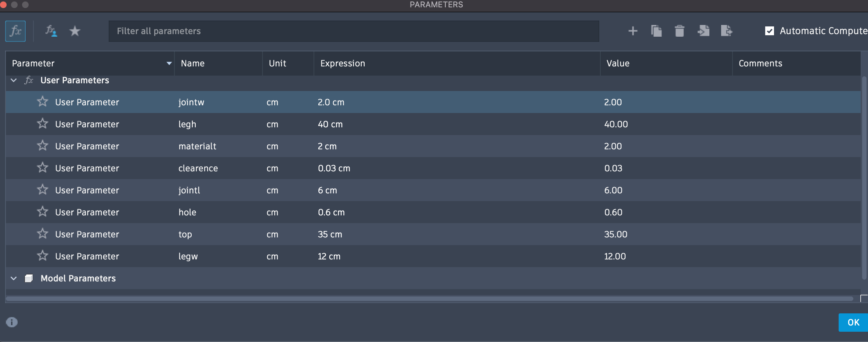Add a new user parameter with plus icon
This screenshot has width=868, height=342.
coord(633,31)
